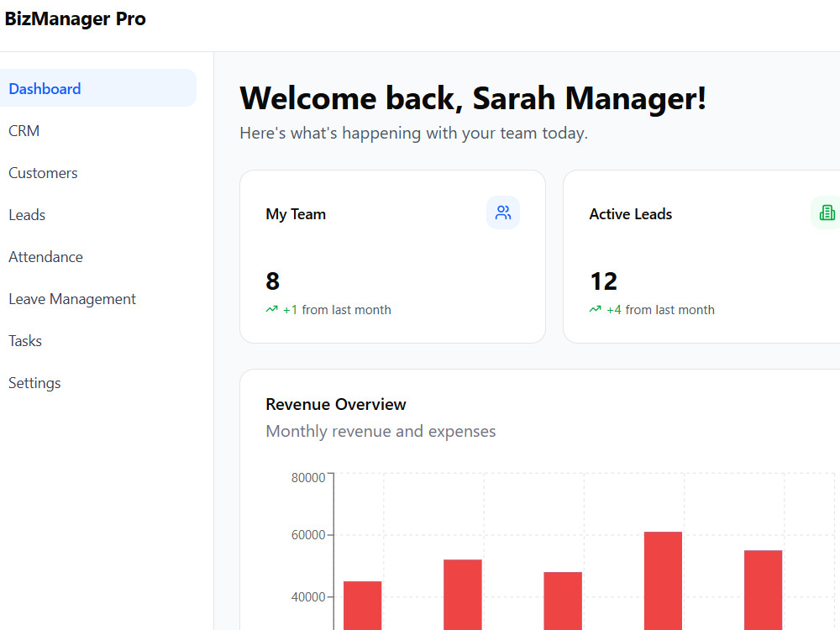Image resolution: width=840 pixels, height=630 pixels.
Task: Click the Welcome back heading
Action: tap(472, 98)
